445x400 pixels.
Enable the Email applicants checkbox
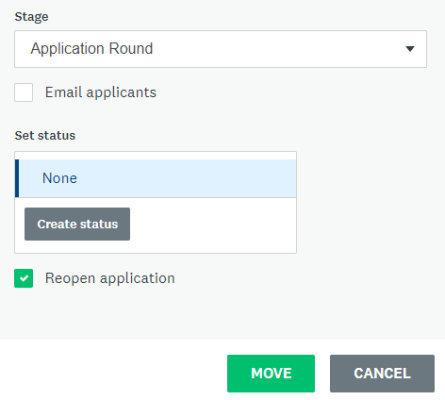[24, 92]
